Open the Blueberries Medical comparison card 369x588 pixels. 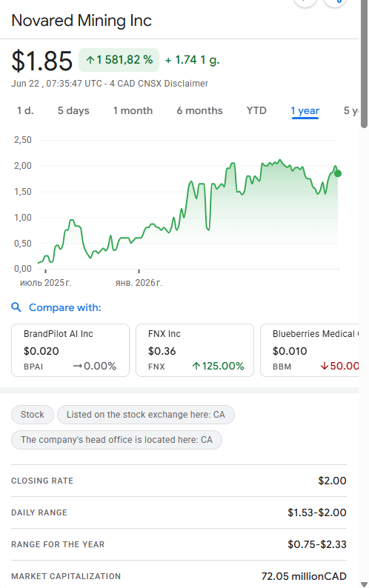(310, 350)
